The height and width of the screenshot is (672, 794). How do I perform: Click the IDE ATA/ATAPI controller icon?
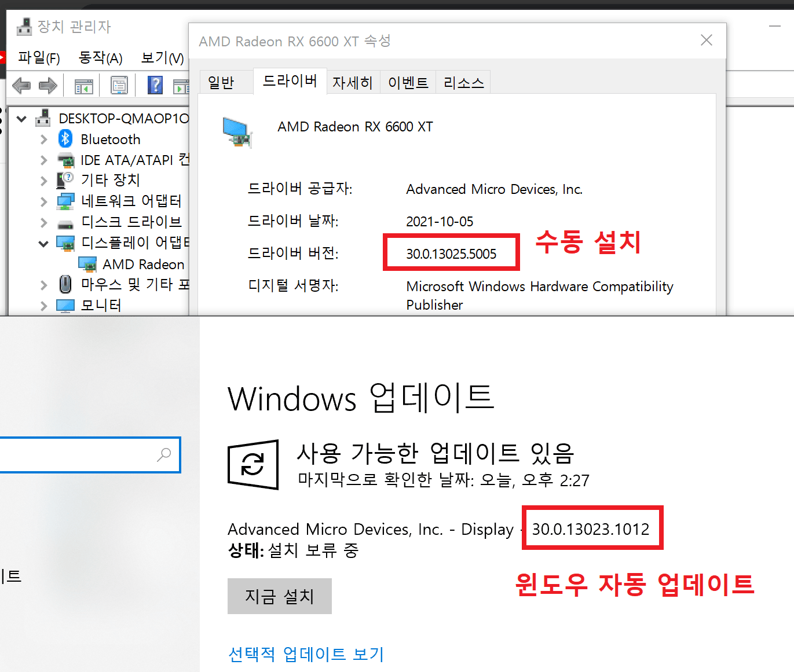(x=66, y=160)
